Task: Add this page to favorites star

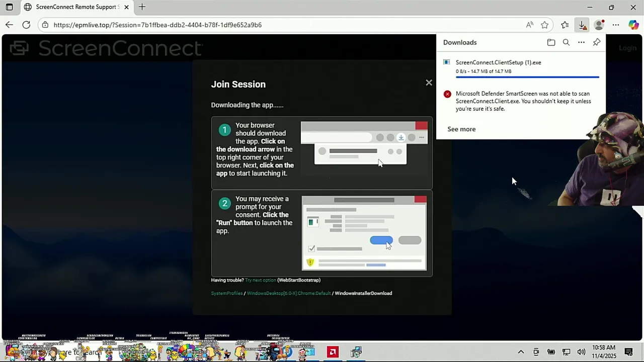Action: [x=545, y=25]
